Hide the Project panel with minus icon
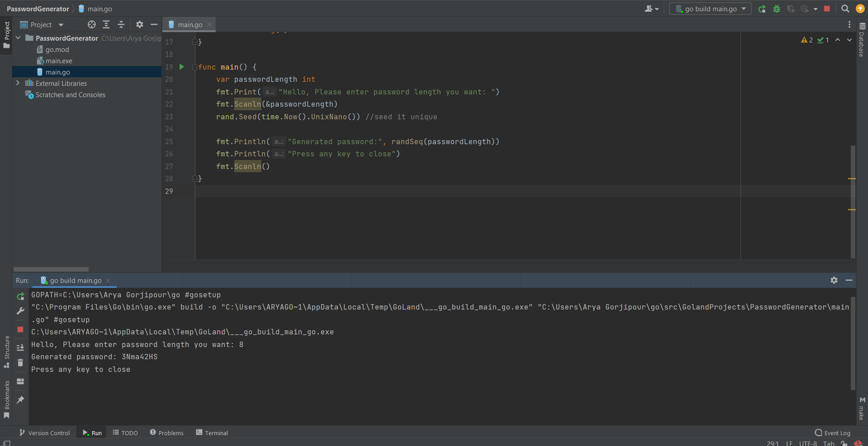This screenshot has height=446, width=868. [154, 24]
